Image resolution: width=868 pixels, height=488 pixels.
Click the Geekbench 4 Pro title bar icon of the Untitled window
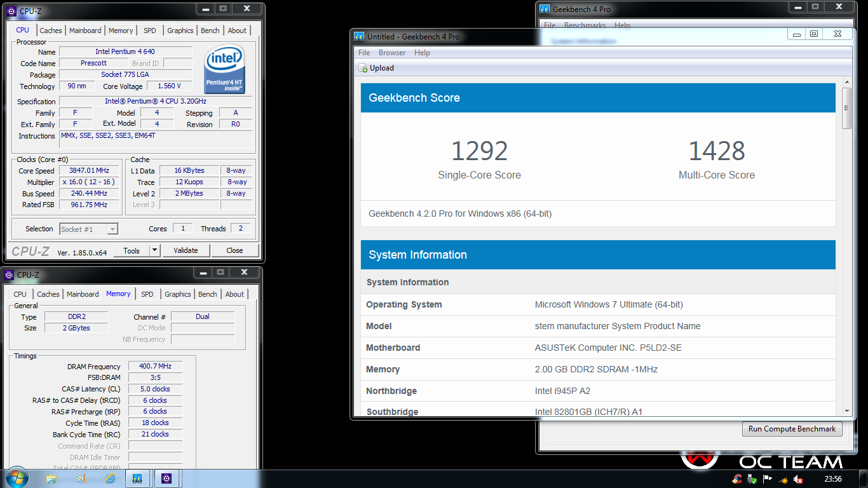359,36
